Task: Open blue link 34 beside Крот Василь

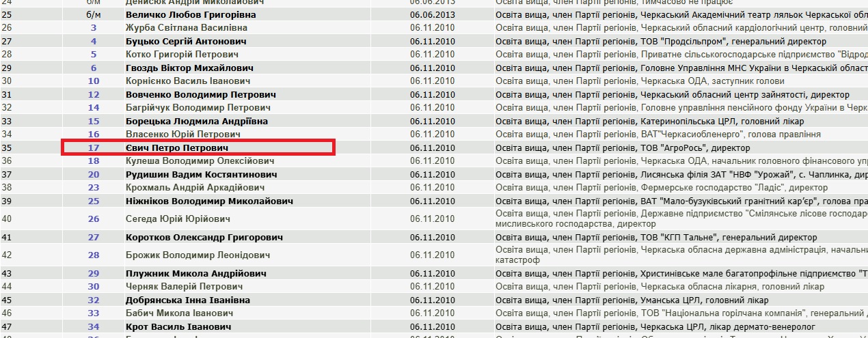Action: (x=94, y=327)
